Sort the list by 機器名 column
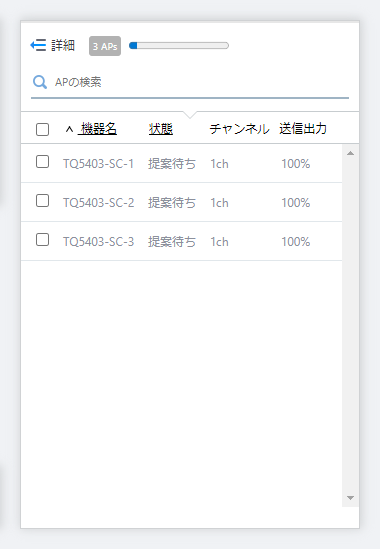The height and width of the screenshot is (549, 380). pos(98,129)
